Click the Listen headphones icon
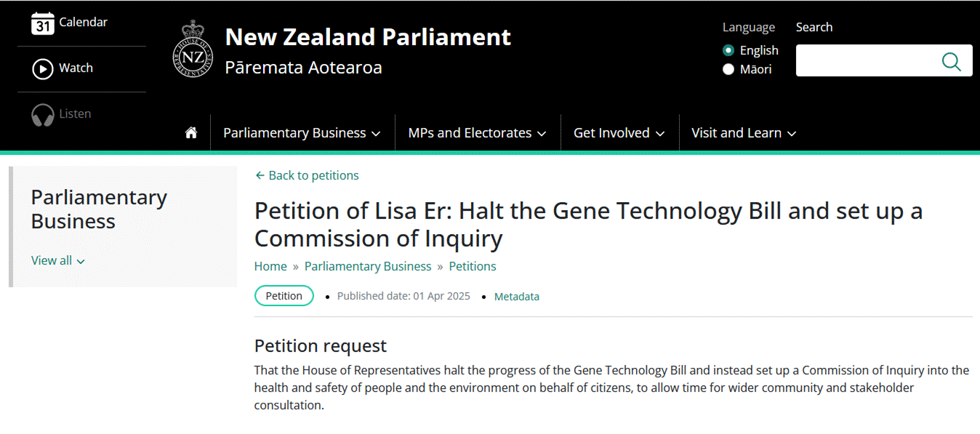This screenshot has height=434, width=980. point(43,115)
